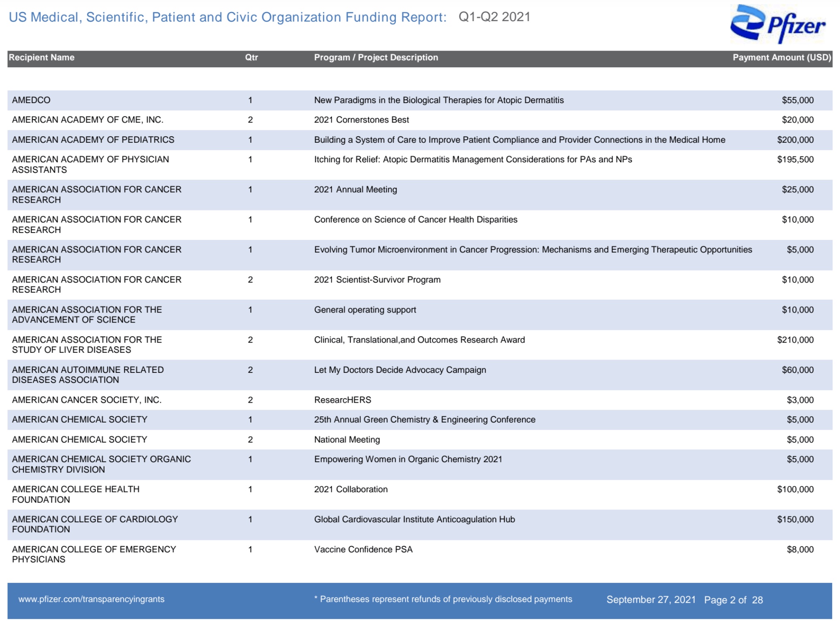
Task: Click the $200,000 payment amount
Action: click(x=795, y=140)
